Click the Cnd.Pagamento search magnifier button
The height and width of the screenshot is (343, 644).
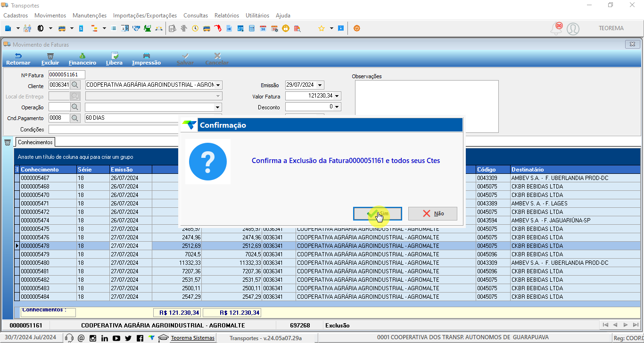pyautogui.click(x=75, y=118)
